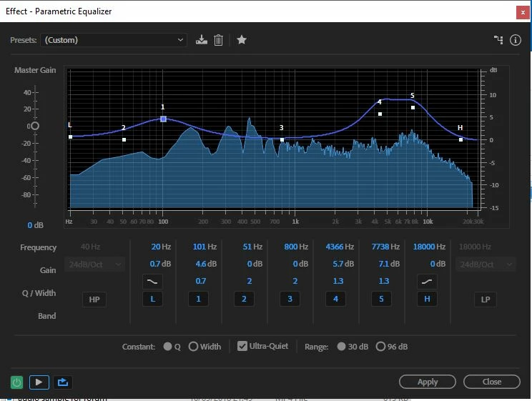This screenshot has width=532, height=401.
Task: Select Constant Q radio button
Action: pyautogui.click(x=167, y=347)
